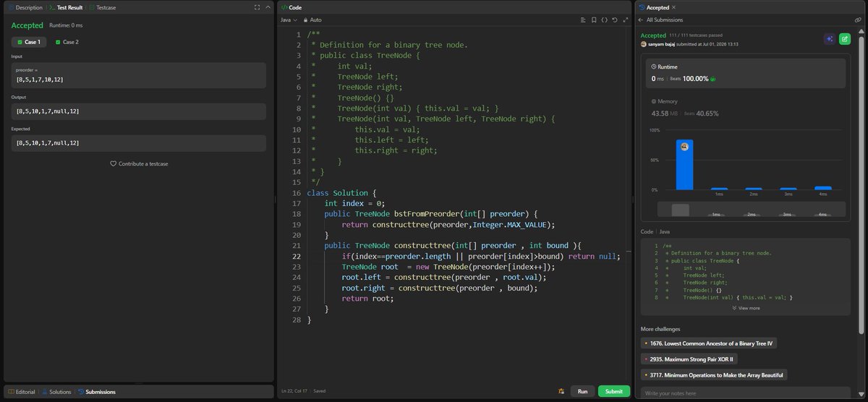The height and width of the screenshot is (402, 868).
Task: Go back to All Submissions
Action: pyautogui.click(x=661, y=20)
